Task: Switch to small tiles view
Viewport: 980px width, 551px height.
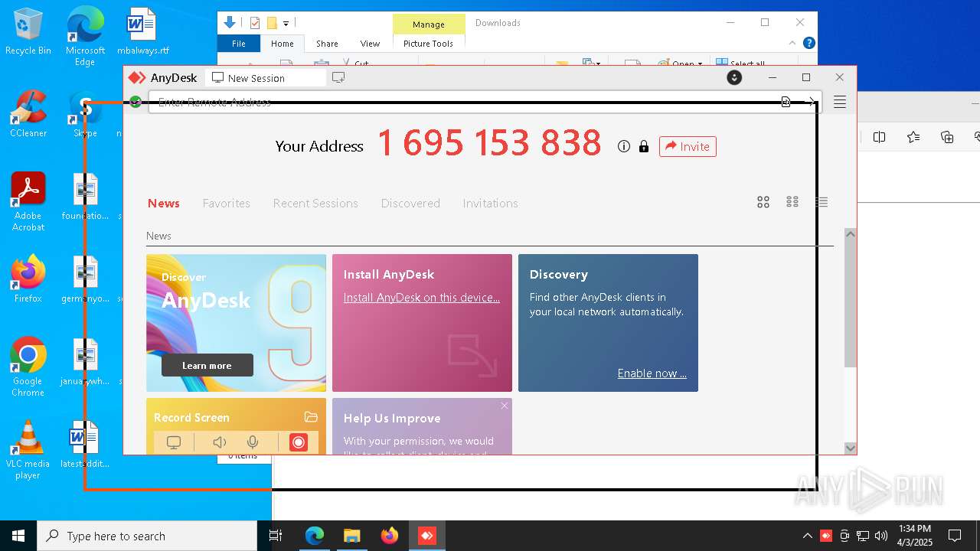Action: click(x=792, y=202)
